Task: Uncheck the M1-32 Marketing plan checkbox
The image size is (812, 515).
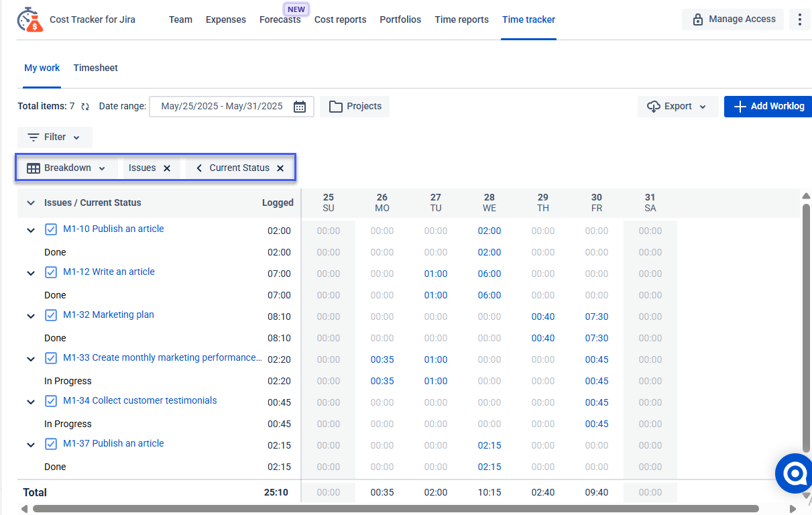Action: [x=51, y=314]
